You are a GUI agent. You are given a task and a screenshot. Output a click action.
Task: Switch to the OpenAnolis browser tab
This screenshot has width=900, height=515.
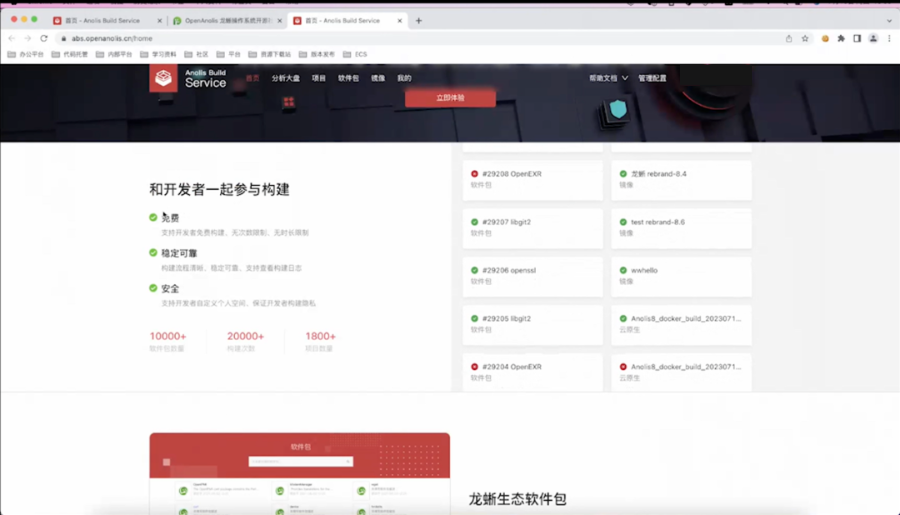click(228, 21)
